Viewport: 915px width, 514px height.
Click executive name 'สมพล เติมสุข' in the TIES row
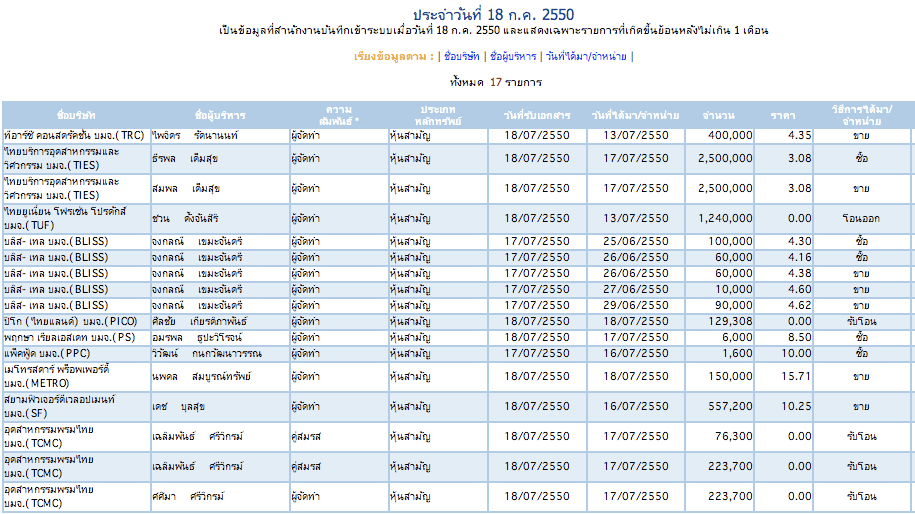(x=186, y=188)
